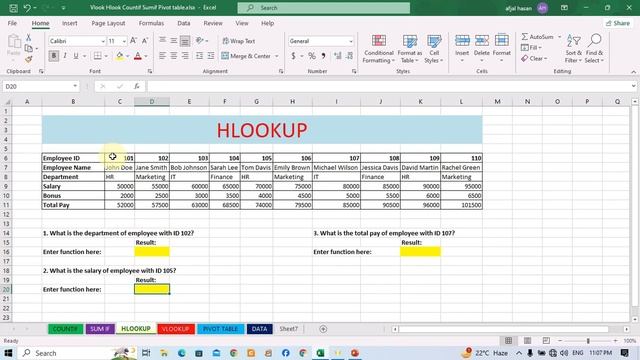
Task: Click in the formula bar input
Action: tap(388, 86)
